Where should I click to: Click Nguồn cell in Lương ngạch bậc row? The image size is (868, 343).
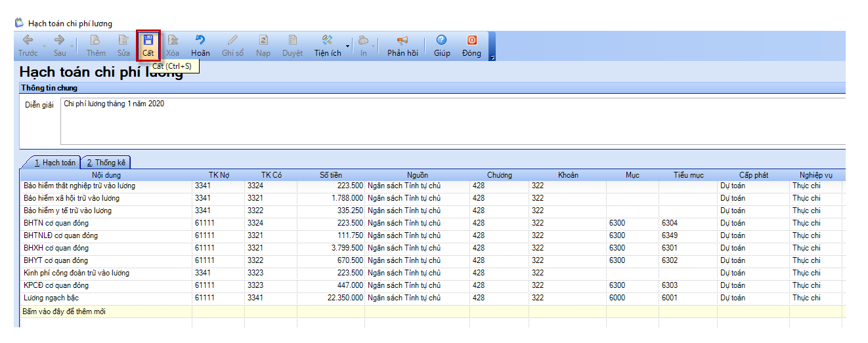click(418, 298)
